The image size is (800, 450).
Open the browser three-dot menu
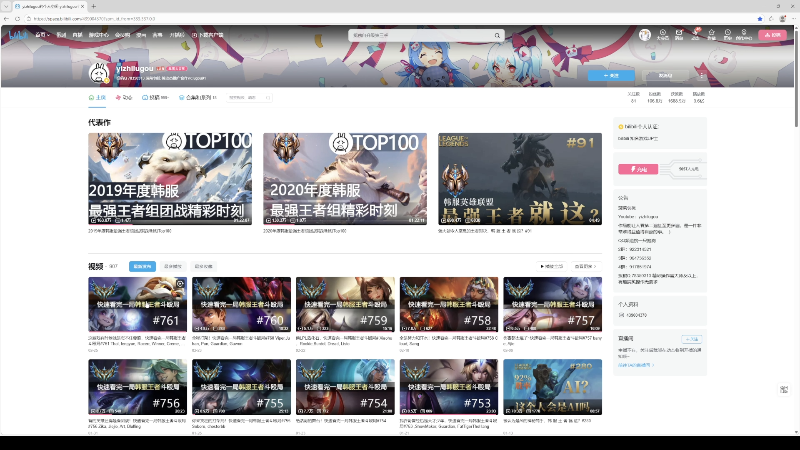(794, 19)
